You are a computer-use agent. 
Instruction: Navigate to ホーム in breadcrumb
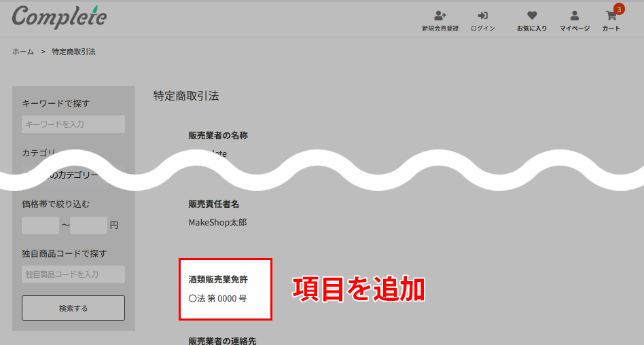[x=22, y=52]
